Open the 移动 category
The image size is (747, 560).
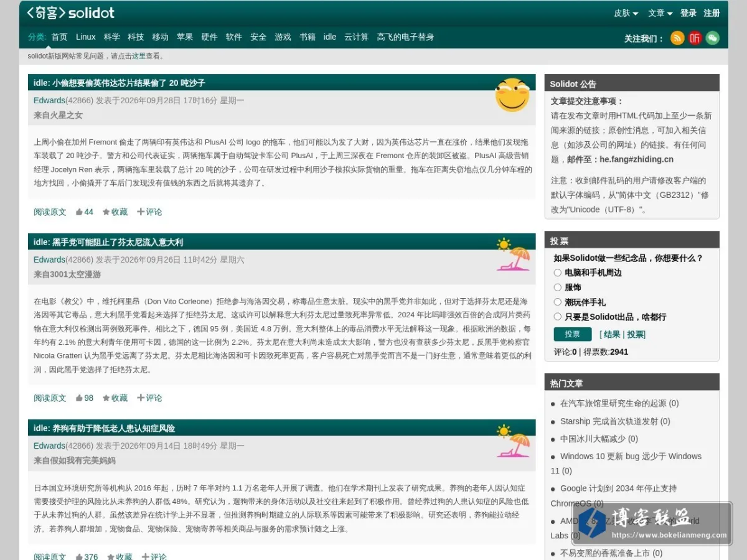(161, 37)
